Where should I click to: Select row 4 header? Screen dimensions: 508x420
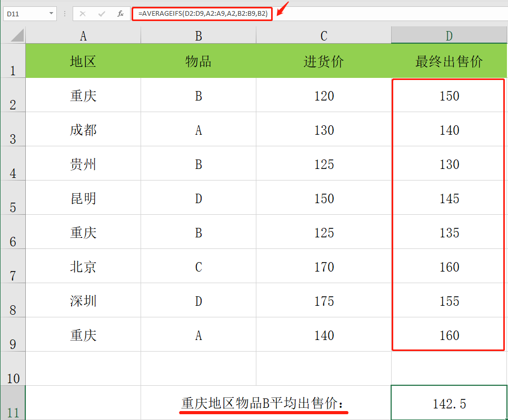coord(13,163)
